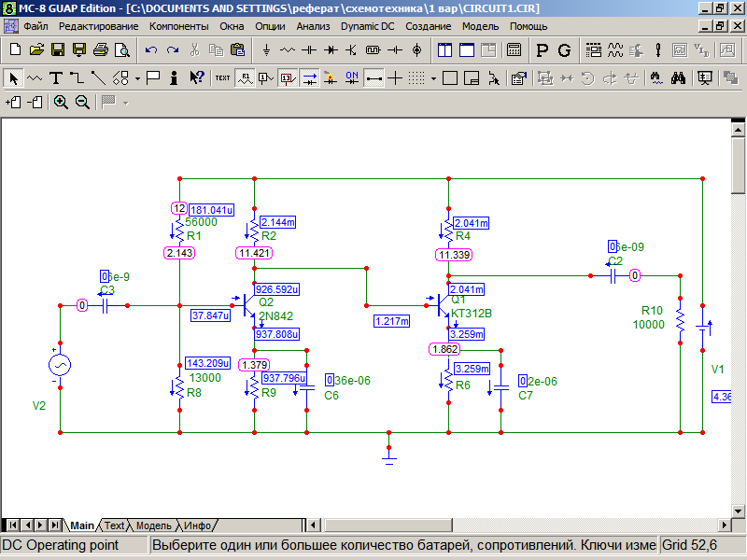Image resolution: width=747 pixels, height=560 pixels.
Task: Click the Help pointer question icon
Action: click(x=196, y=77)
